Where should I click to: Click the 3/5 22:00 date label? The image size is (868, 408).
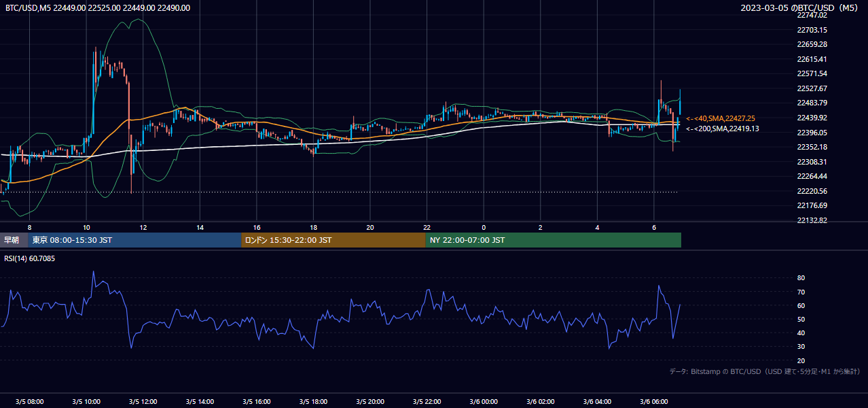pos(427,401)
